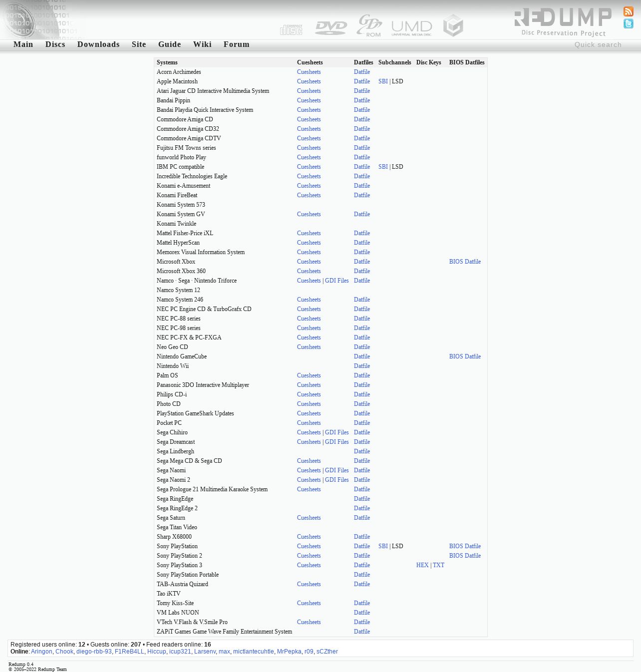This screenshot has height=672, width=641.
Task: Download Philips CD-i Datfile
Action: click(x=362, y=394)
